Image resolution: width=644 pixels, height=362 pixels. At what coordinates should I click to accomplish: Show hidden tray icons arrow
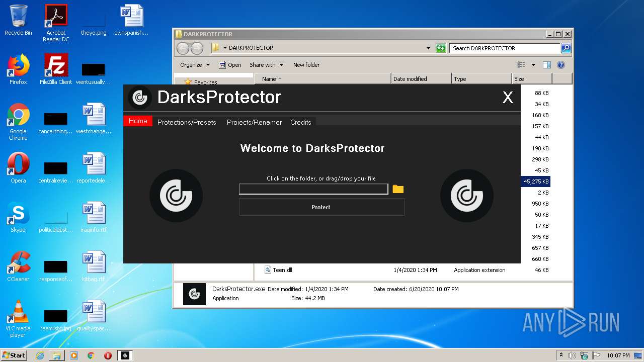click(561, 355)
